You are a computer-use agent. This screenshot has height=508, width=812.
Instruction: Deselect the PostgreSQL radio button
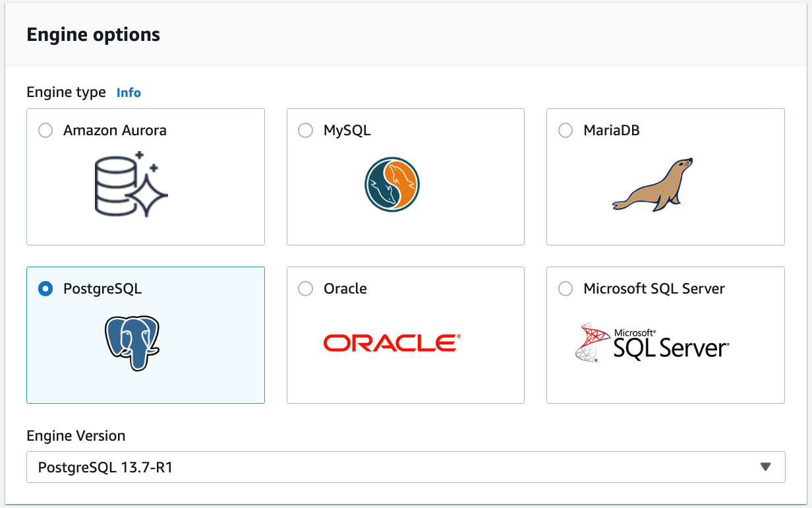click(45, 288)
